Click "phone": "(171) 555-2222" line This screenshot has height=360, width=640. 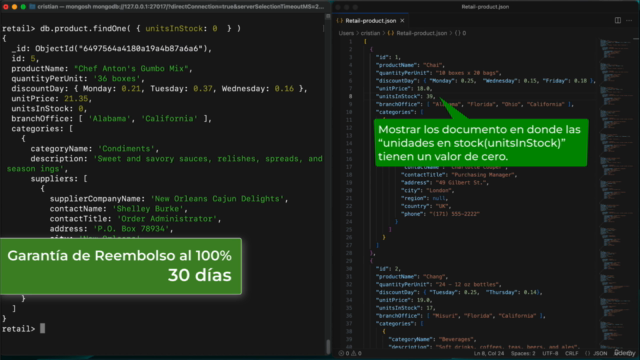tap(440, 214)
